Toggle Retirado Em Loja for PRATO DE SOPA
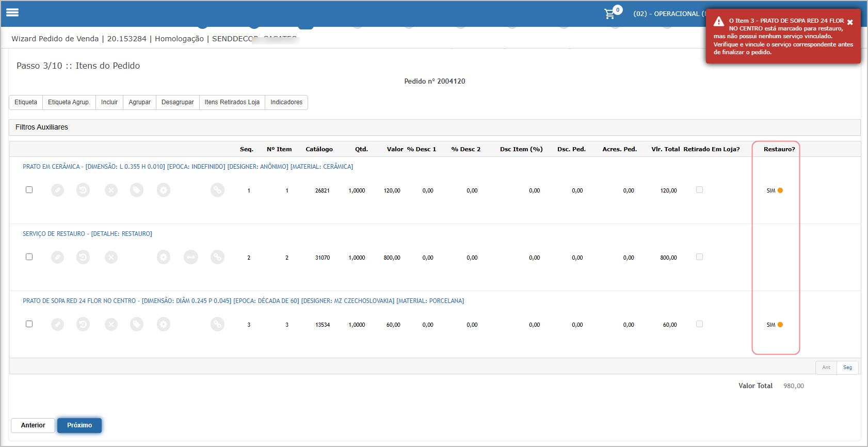The image size is (868, 447). [699, 324]
